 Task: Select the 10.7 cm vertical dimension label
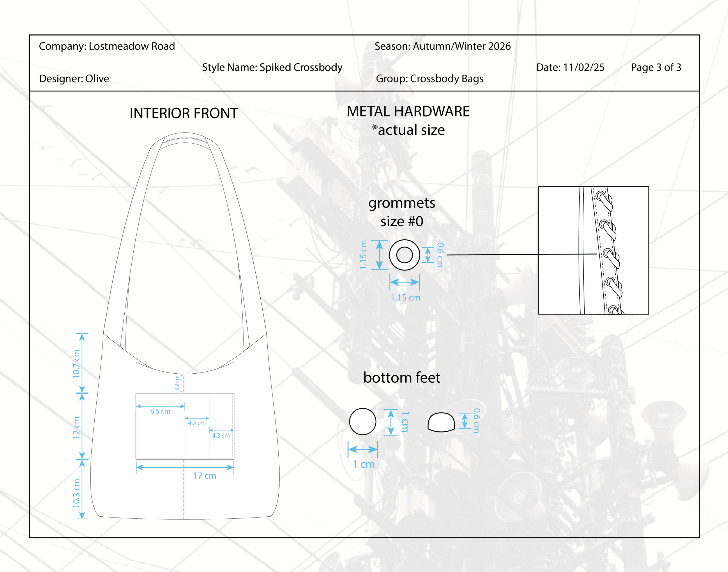pyautogui.click(x=77, y=364)
